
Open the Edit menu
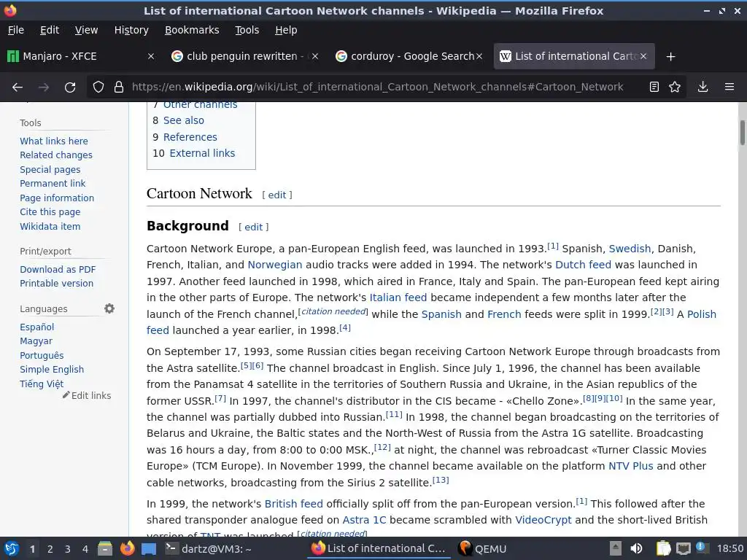pos(50,30)
